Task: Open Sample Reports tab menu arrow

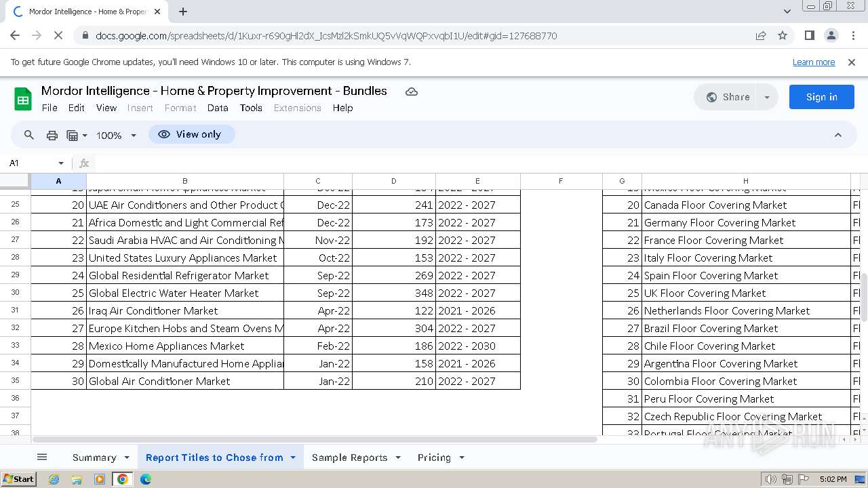Action: pyautogui.click(x=398, y=457)
